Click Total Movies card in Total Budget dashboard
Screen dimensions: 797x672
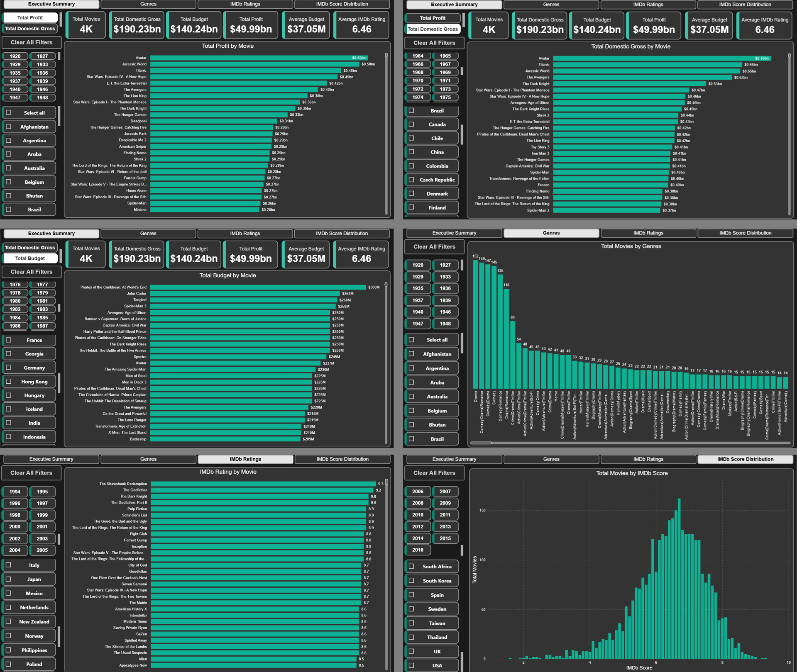(x=86, y=254)
